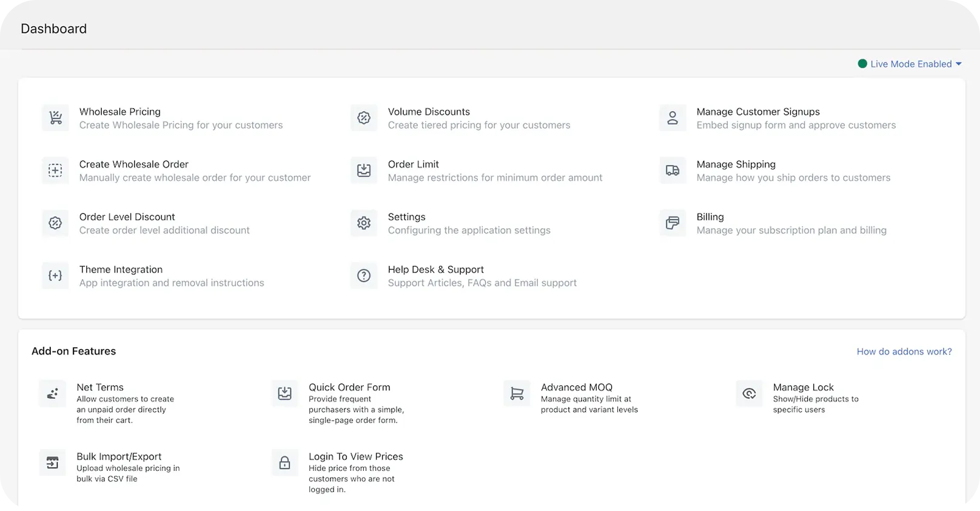Viewport: 980px width, 511px height.
Task: Open the Volume Discounts badge icon
Action: coord(364,118)
